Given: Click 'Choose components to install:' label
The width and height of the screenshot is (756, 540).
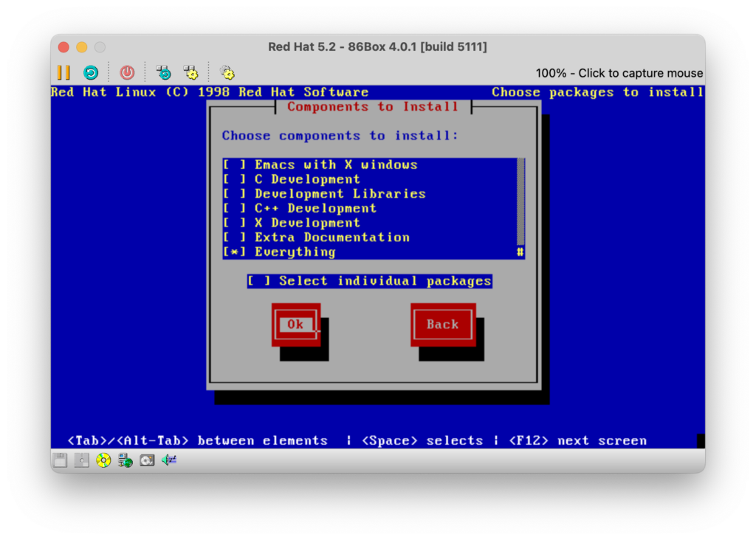Looking at the screenshot, I should (x=340, y=136).
